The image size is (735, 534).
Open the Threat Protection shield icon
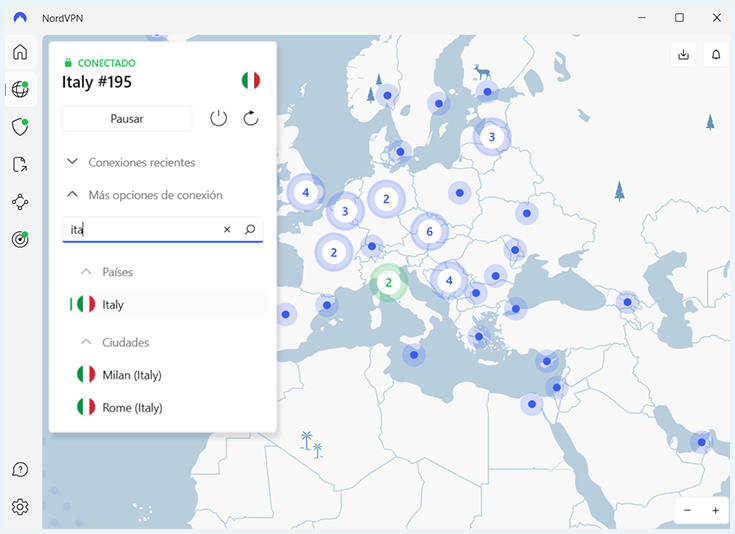click(20, 127)
